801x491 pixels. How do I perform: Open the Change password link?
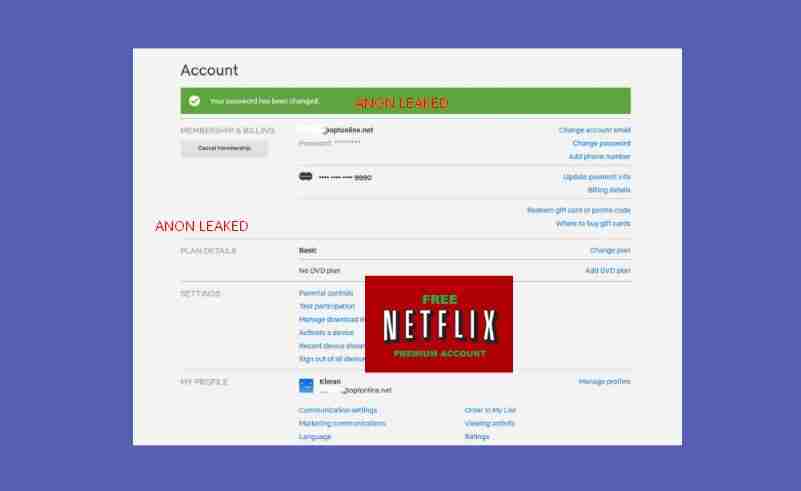tap(601, 143)
